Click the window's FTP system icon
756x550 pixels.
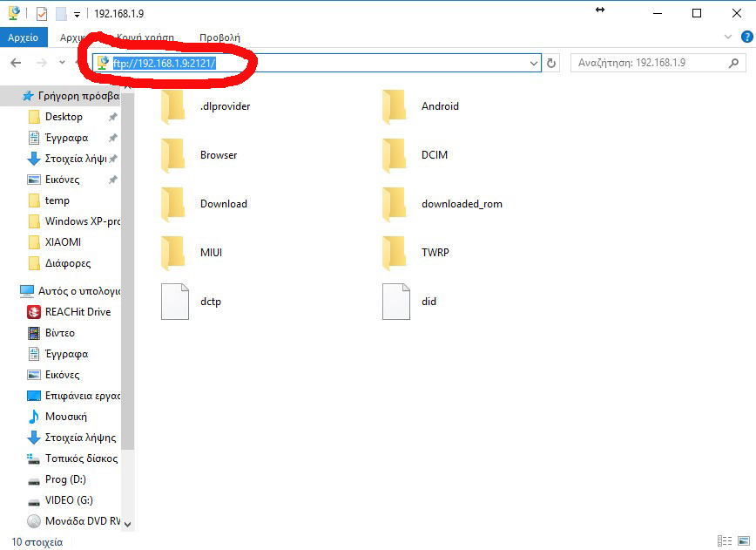coord(14,13)
